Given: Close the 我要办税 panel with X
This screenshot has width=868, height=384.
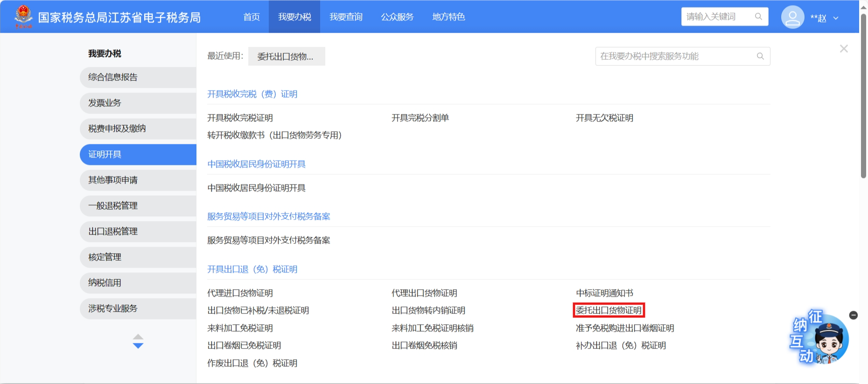Looking at the screenshot, I should point(844,49).
